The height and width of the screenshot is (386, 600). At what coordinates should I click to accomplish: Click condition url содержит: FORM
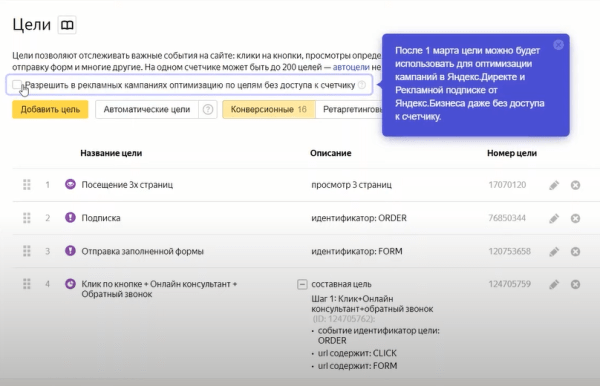[x=357, y=366]
